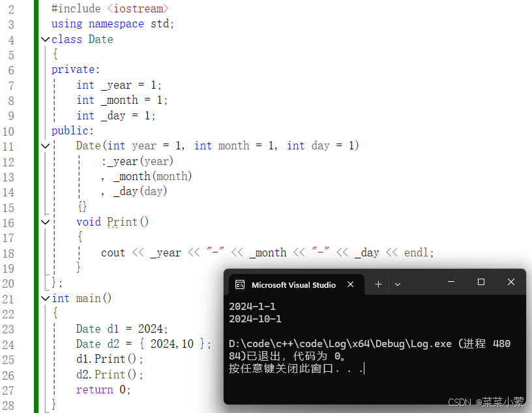Collapse the void Print function block
532x413 pixels.
(x=45, y=222)
